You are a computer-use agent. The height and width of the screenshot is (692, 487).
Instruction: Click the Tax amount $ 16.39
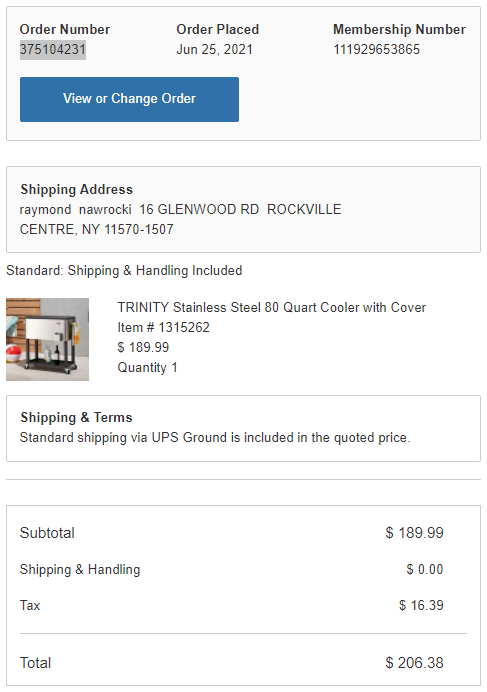421,605
